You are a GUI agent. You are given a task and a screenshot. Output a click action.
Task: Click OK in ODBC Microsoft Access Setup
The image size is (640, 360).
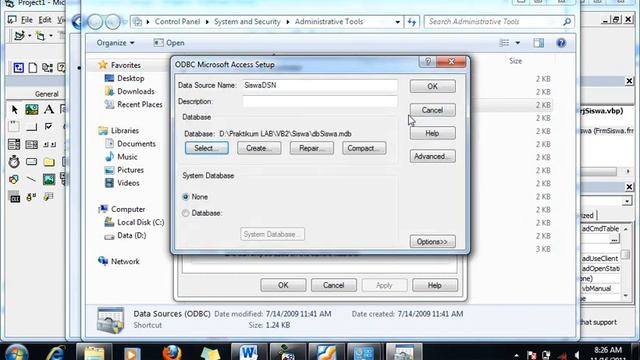click(x=433, y=86)
